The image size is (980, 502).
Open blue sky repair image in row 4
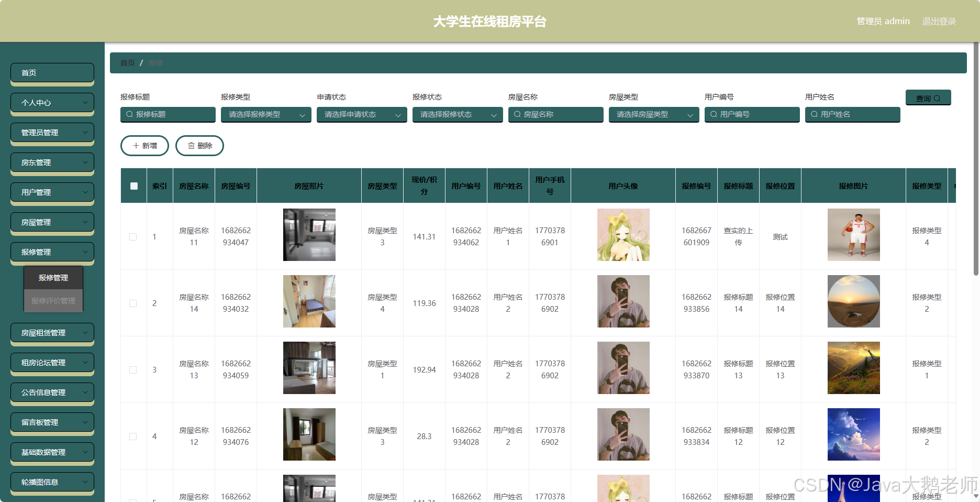click(854, 434)
